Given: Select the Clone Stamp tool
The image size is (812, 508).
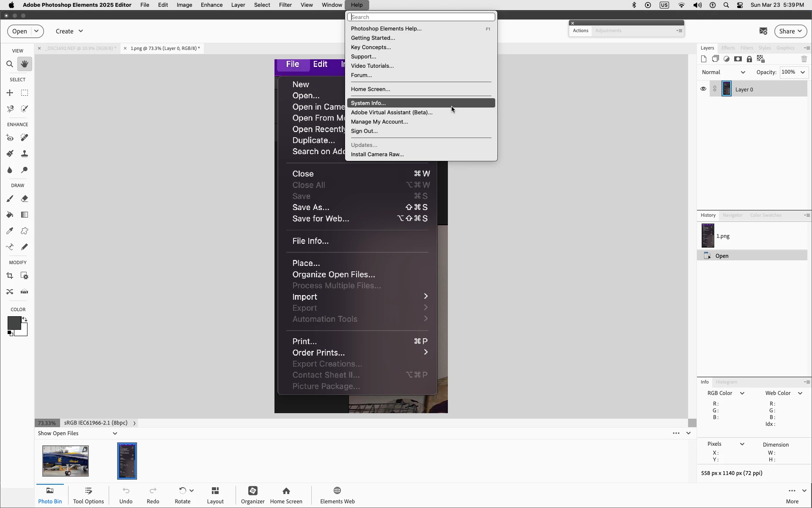Looking at the screenshot, I should 25,154.
